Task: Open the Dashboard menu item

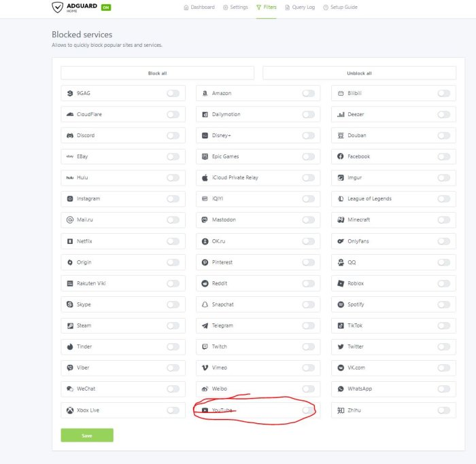Action: tap(199, 7)
